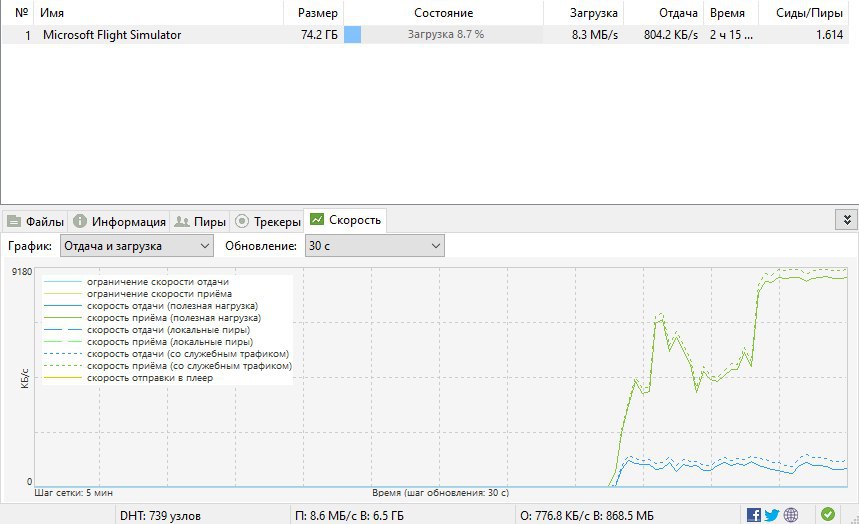Click the КБ/с vertical axis label
859x524 pixels.
pyautogui.click(x=25, y=378)
